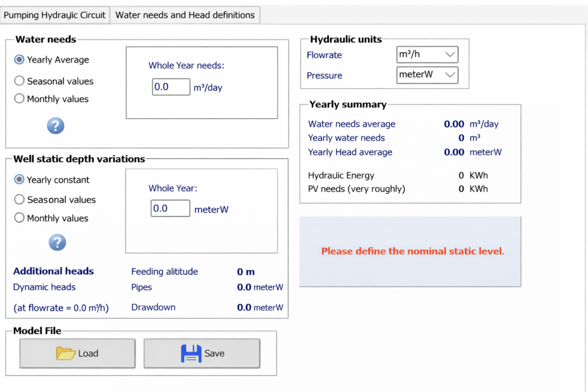This screenshot has width=588, height=392.
Task: Open the Well static depth help icon
Action: [x=57, y=242]
